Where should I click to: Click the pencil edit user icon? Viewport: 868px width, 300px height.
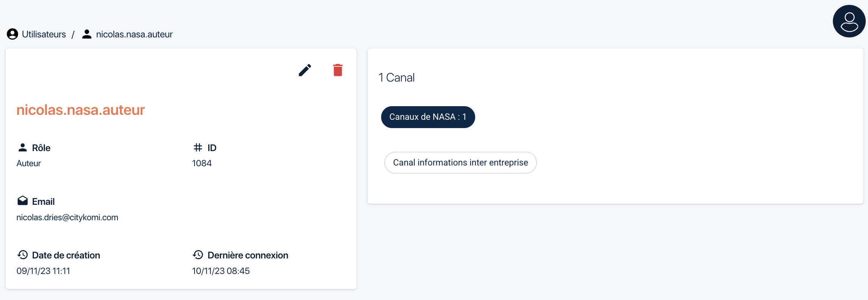pyautogui.click(x=305, y=70)
